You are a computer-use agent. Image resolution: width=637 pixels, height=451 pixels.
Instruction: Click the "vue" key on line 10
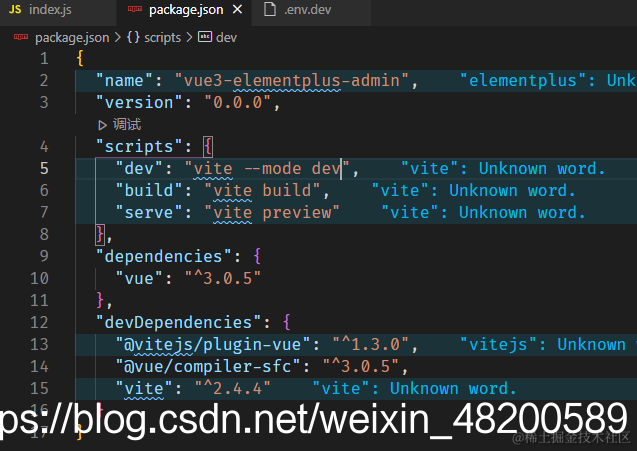pos(139,279)
